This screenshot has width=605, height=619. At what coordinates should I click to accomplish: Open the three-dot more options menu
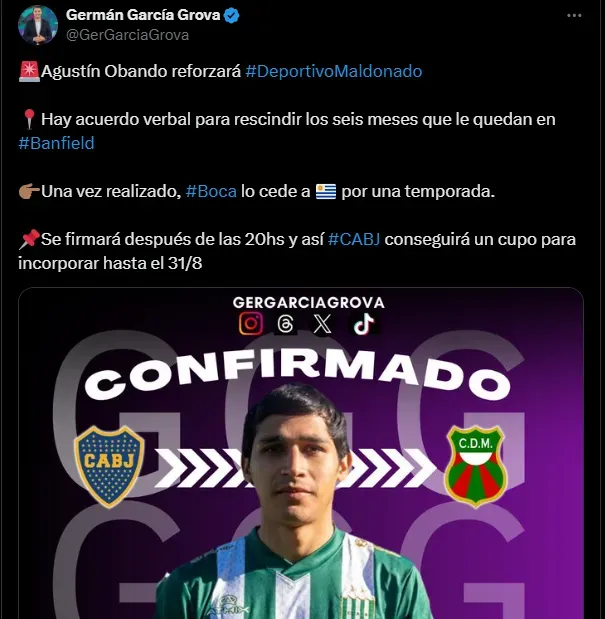(574, 16)
